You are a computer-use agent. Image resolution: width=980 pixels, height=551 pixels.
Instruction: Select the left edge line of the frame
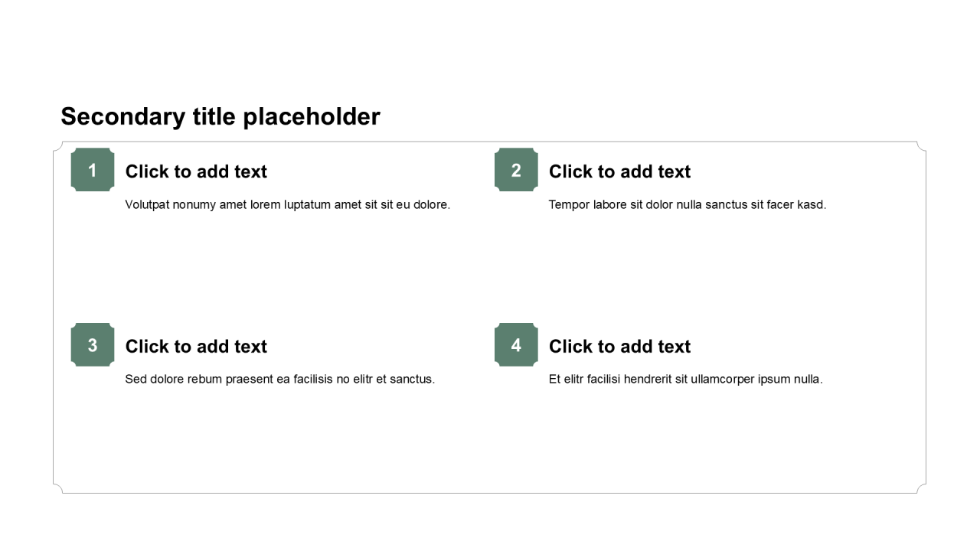coord(54,318)
